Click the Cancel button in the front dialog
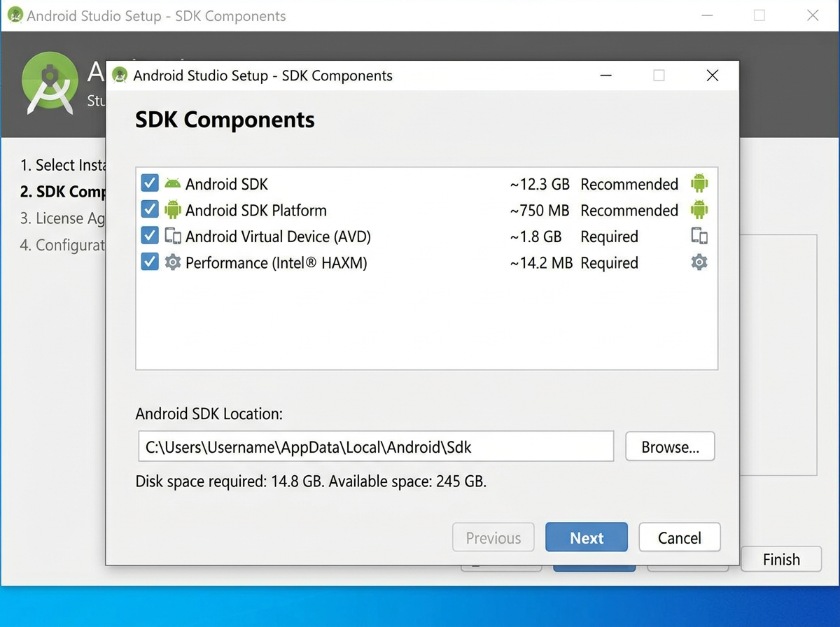Viewport: 840px width, 627px height. tap(680, 537)
